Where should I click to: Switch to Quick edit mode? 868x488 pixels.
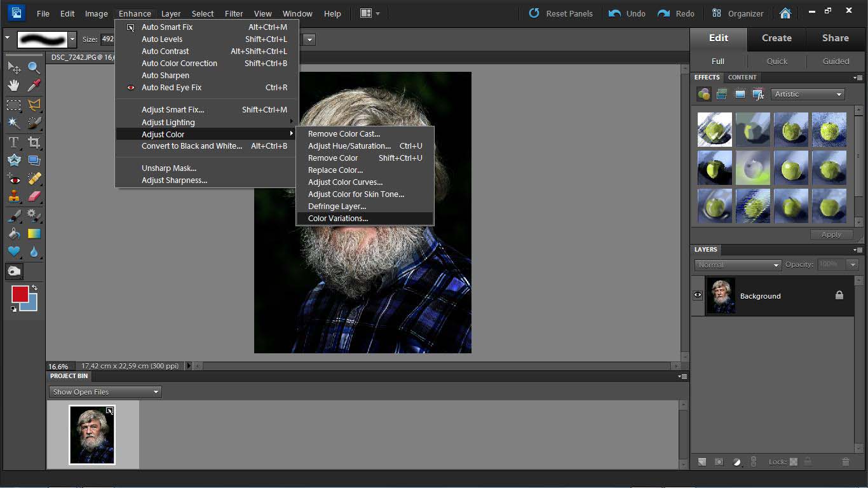click(x=776, y=61)
